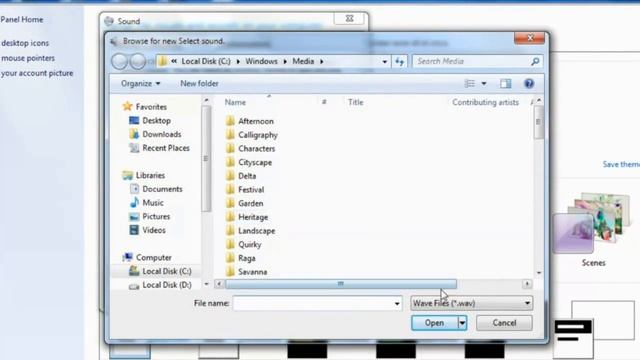Viewport: 640px width, 360px height.
Task: Select the Afternoon folder icon
Action: point(230,121)
